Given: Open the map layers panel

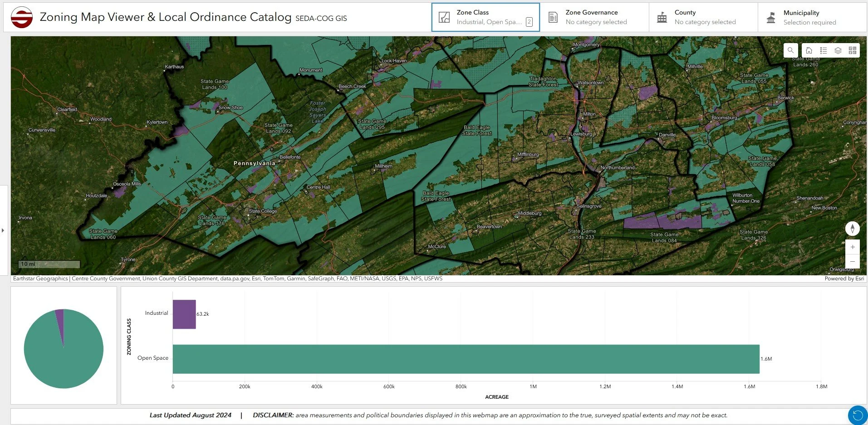Looking at the screenshot, I should pos(838,50).
